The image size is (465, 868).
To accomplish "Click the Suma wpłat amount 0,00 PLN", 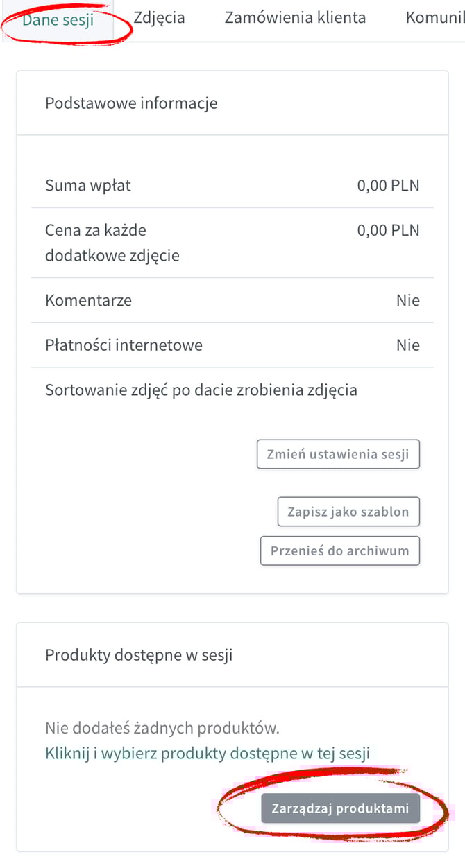I will (x=388, y=185).
